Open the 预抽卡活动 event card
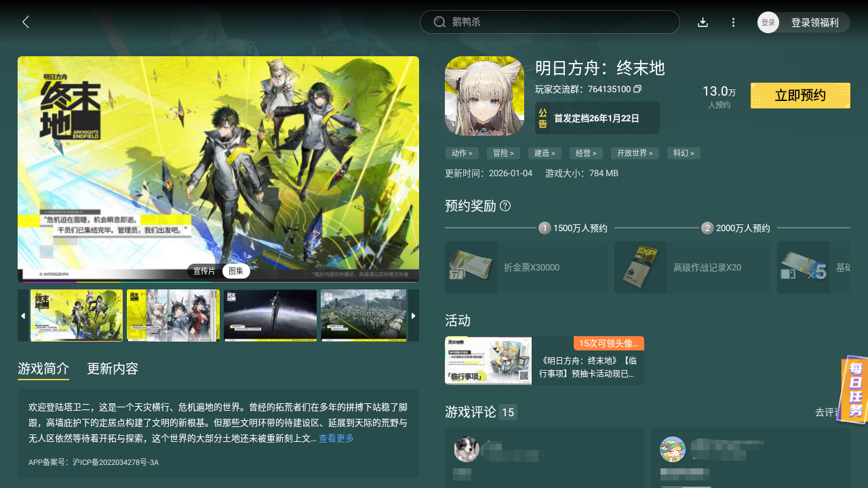Viewport: 868px width, 488px height. (545, 361)
